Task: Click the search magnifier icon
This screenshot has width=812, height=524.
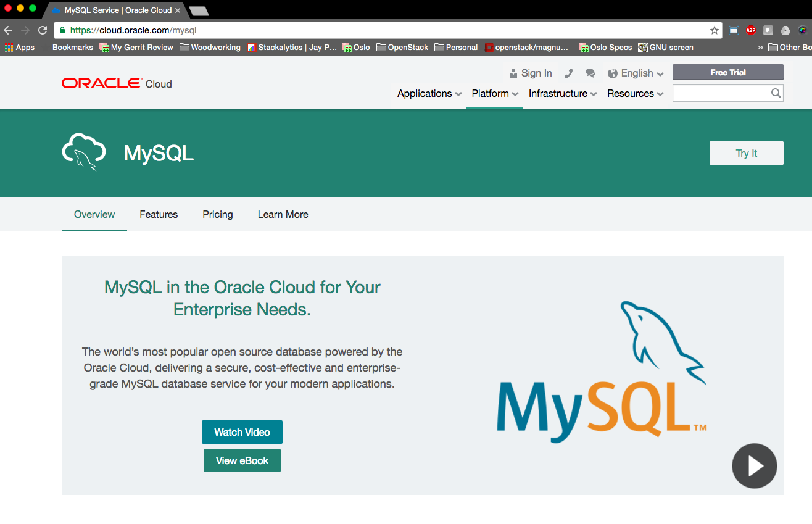Action: coord(776,93)
